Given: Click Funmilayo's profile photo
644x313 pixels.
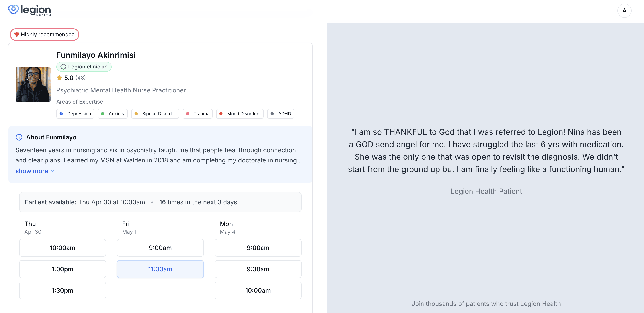Looking at the screenshot, I should pos(33,84).
